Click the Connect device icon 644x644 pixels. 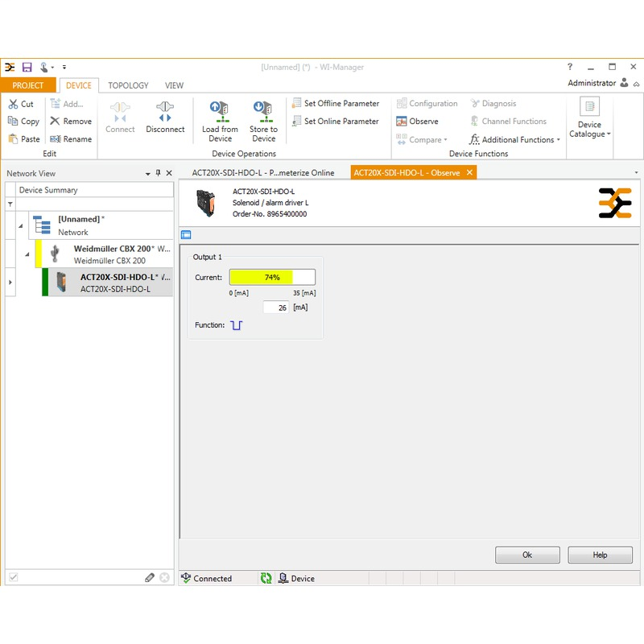tap(120, 117)
